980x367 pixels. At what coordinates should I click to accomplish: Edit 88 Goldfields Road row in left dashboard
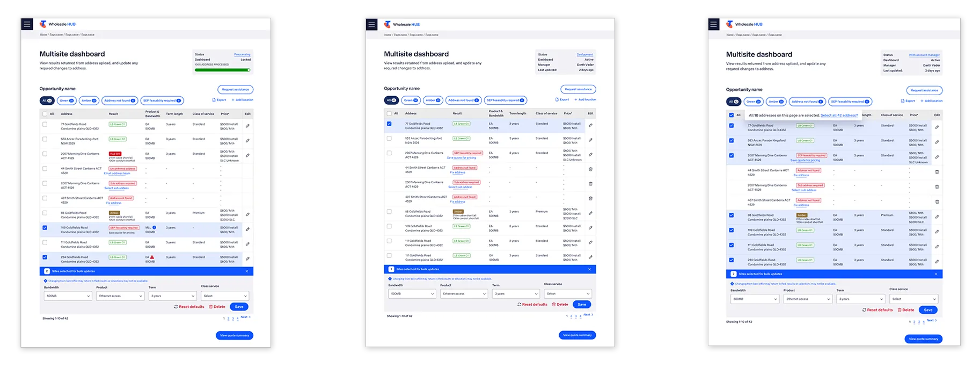(247, 214)
